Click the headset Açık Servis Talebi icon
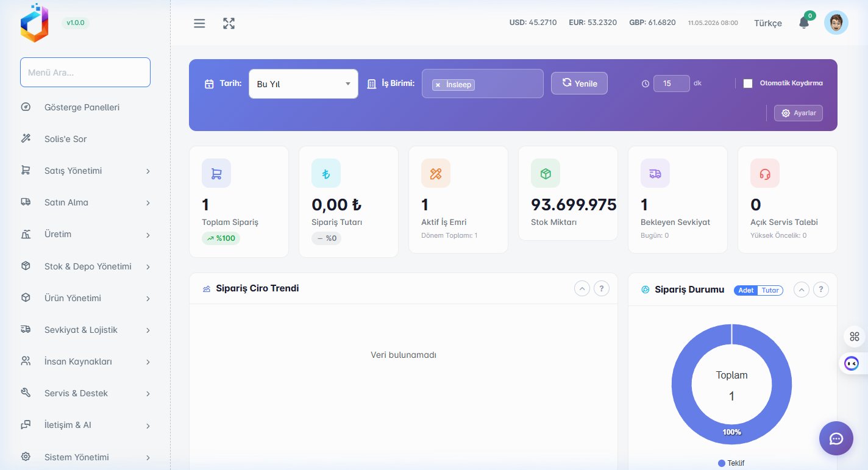 click(765, 173)
